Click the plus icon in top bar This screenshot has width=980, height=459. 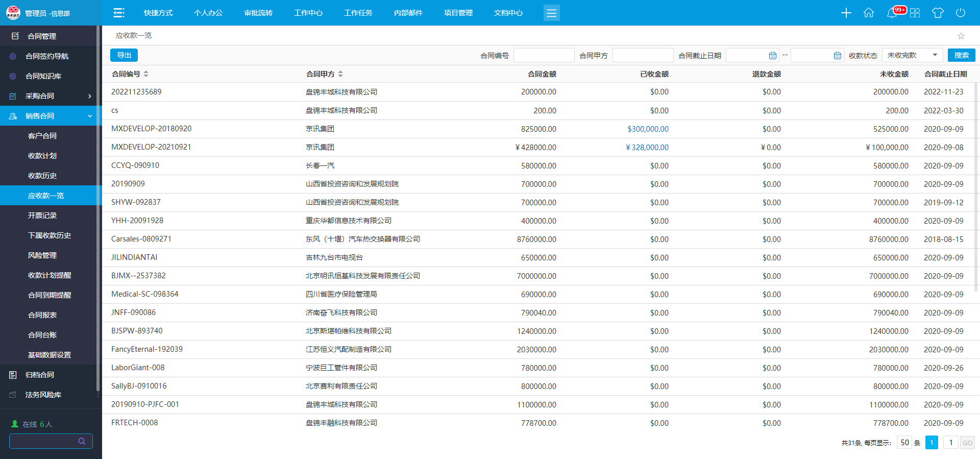click(846, 13)
